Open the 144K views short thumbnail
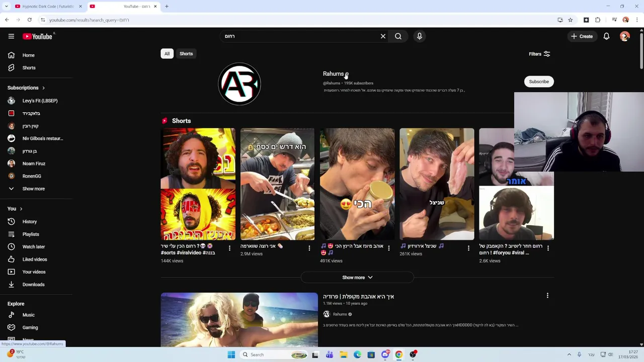The height and width of the screenshot is (362, 644). (198, 184)
